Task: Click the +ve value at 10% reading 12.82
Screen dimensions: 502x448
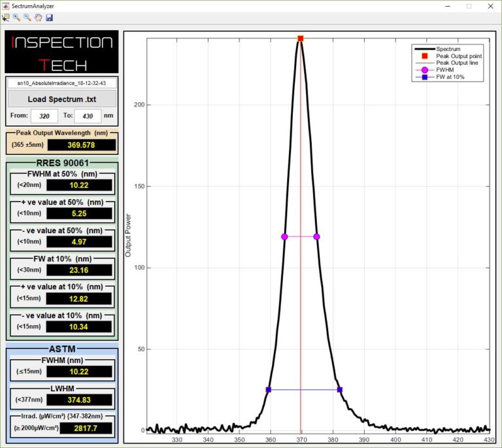Action: [x=78, y=298]
